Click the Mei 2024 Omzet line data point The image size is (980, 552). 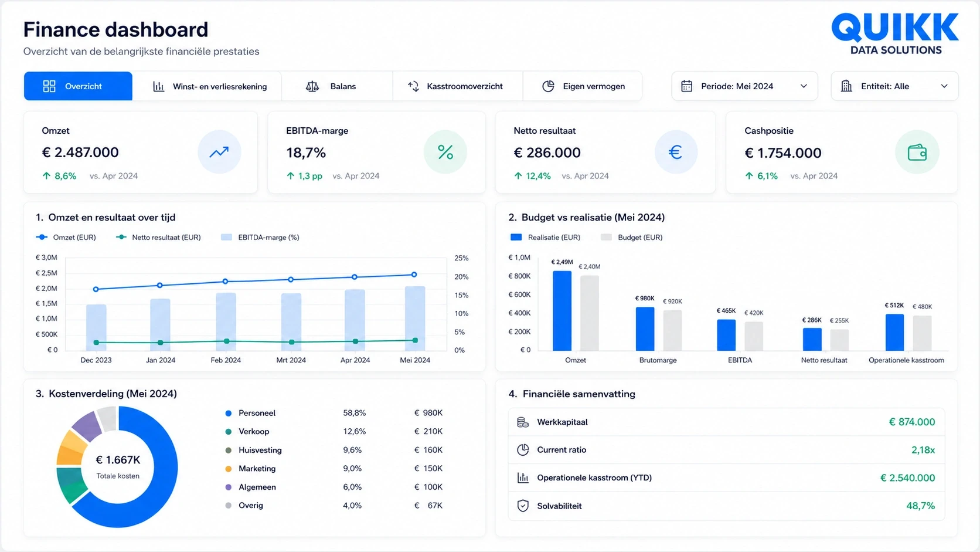[x=414, y=275]
